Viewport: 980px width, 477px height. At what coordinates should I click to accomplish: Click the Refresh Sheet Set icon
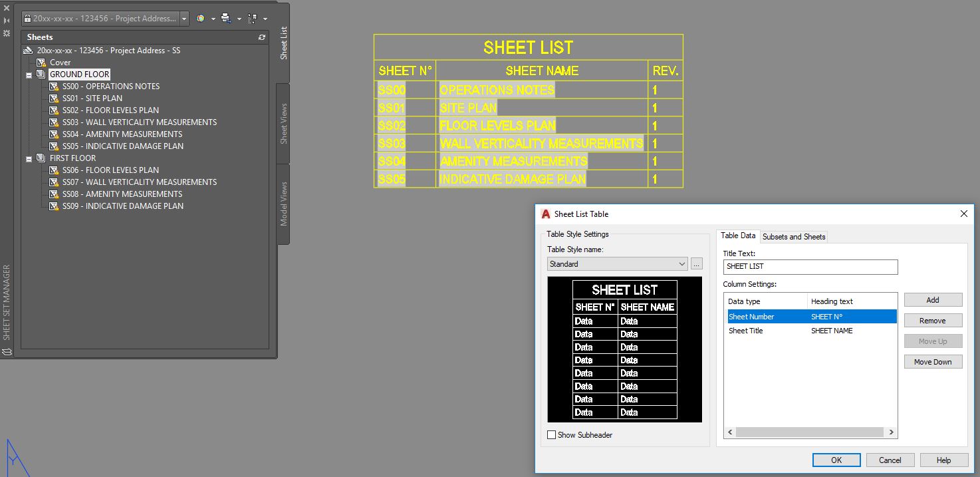pos(262,37)
